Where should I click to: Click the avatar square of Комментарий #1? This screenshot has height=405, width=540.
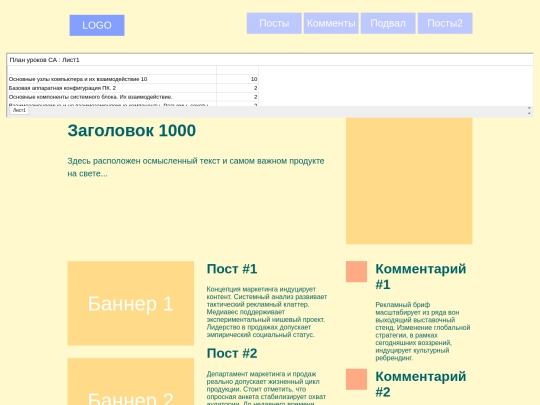point(356,272)
